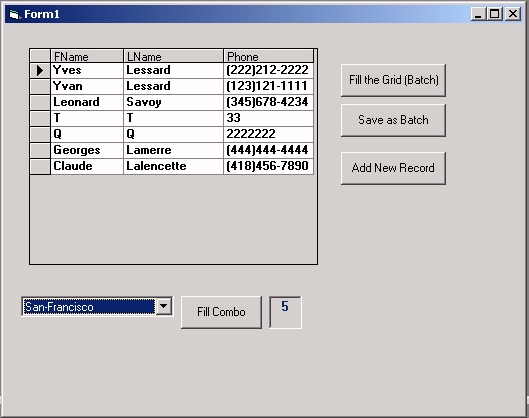Screen dimensions: 529x418
Task: Click the Phone column header
Action: point(269,56)
